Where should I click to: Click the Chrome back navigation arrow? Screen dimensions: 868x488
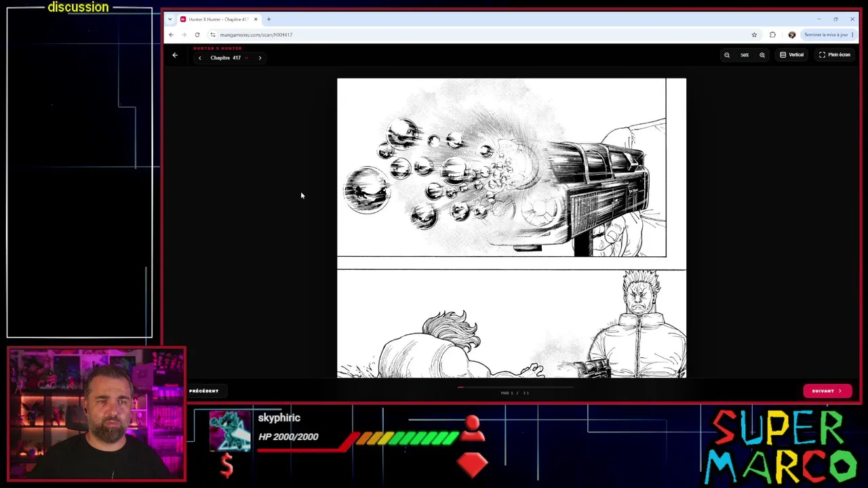pos(171,35)
